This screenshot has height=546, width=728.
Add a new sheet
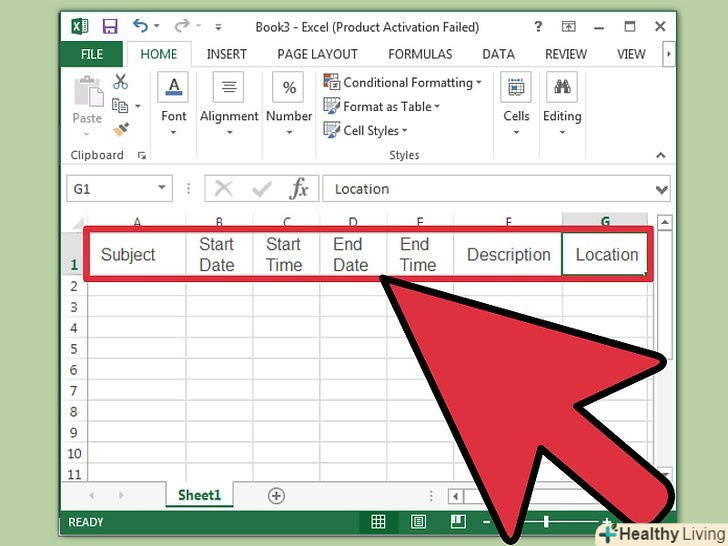pos(276,495)
